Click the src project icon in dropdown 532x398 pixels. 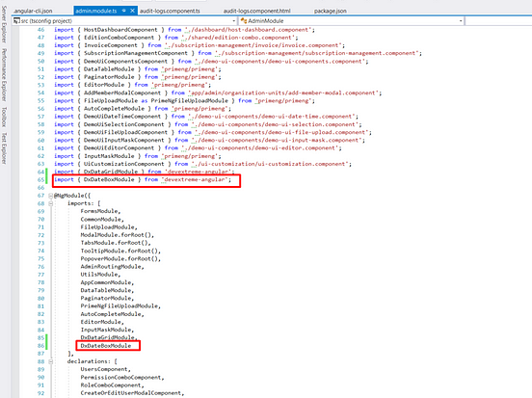coord(16,21)
